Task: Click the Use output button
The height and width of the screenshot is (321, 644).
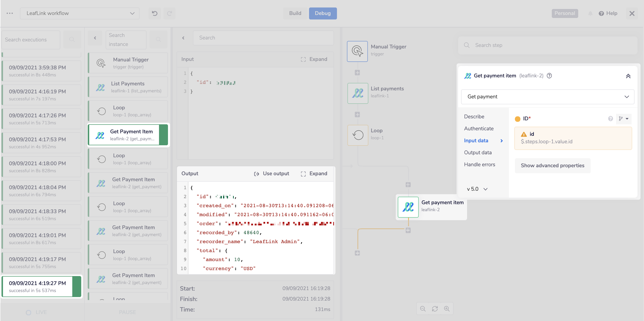Action: click(x=271, y=173)
